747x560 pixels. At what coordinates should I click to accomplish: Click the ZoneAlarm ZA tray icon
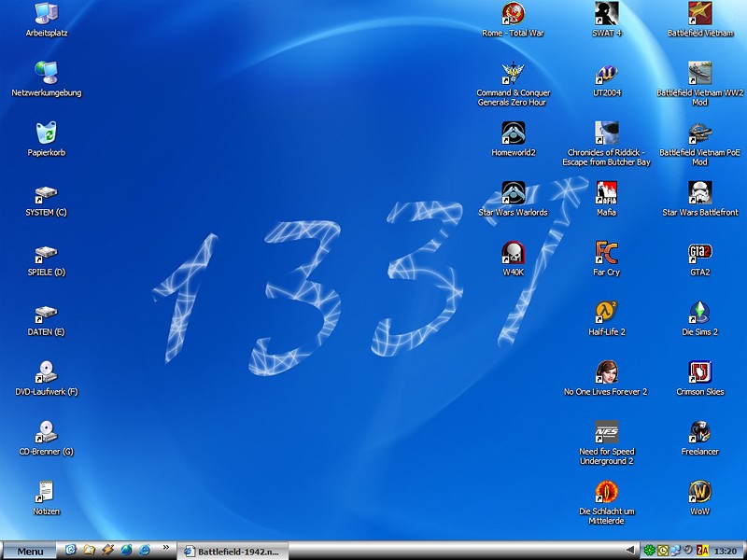(x=702, y=551)
